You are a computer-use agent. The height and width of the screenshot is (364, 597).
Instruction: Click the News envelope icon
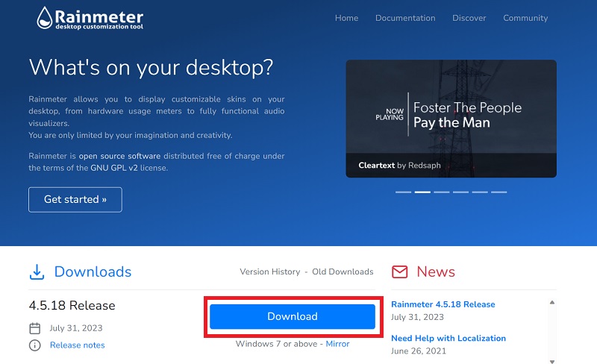pos(400,272)
